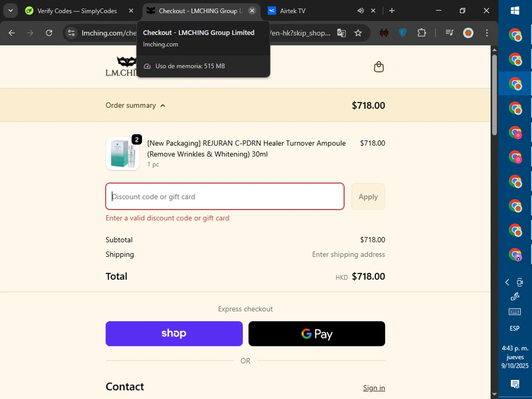The height and width of the screenshot is (399, 532).
Task: Pay with the Google Pay button
Action: pyautogui.click(x=317, y=334)
